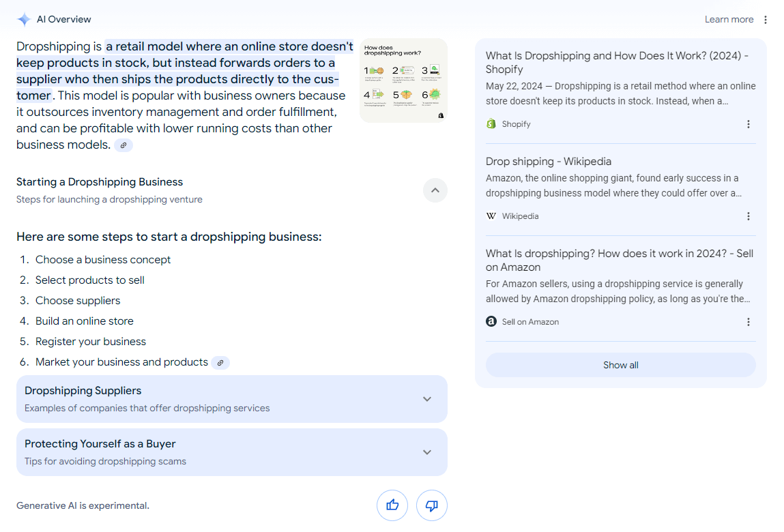Open the How does dropshipping work thumbnail
Image resolution: width=784 pixels, height=532 pixels.
403,80
